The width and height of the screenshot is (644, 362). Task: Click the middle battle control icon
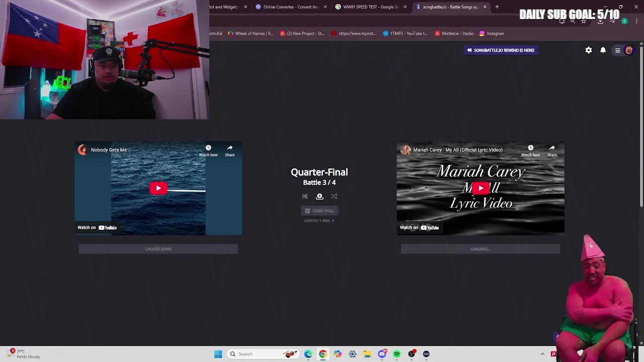coord(319,197)
